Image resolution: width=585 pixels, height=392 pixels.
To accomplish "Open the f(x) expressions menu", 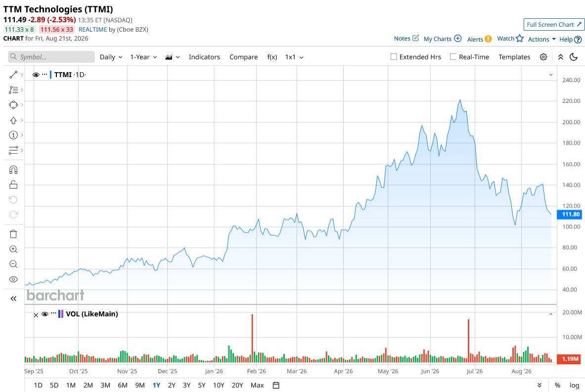I will point(272,57).
